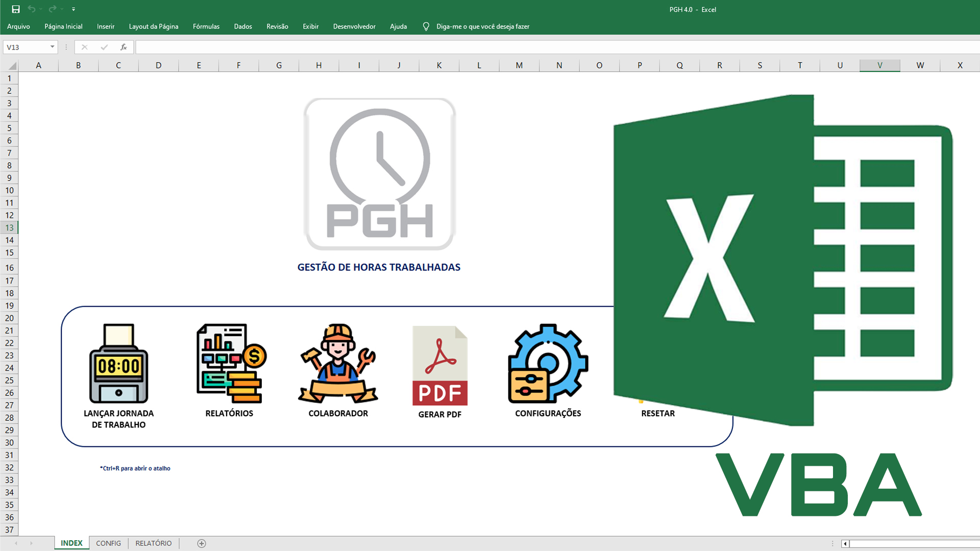This screenshot has height=551, width=980.
Task: Click the horizontal scrollbar track
Action: (915, 544)
